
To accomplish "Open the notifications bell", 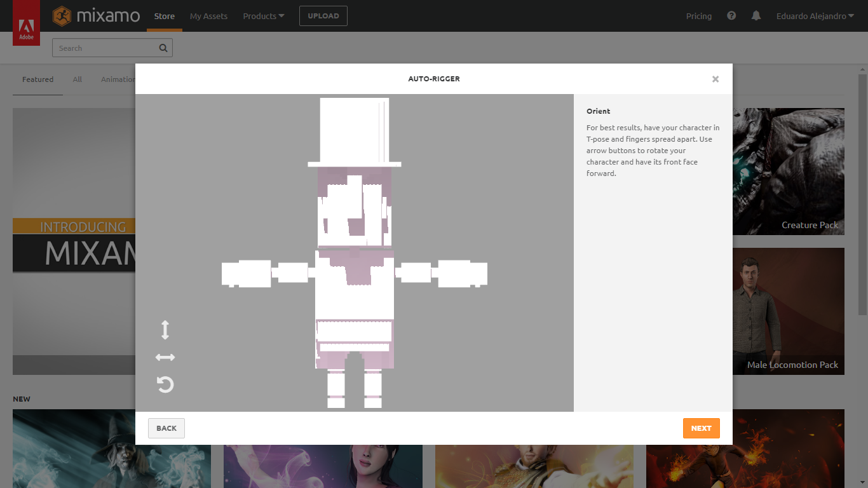I will point(756,16).
